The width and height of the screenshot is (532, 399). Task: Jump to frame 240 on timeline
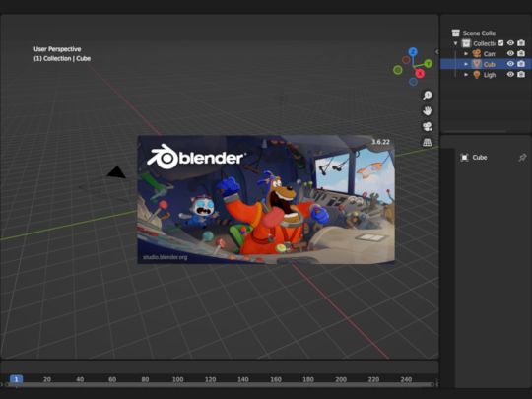406,379
